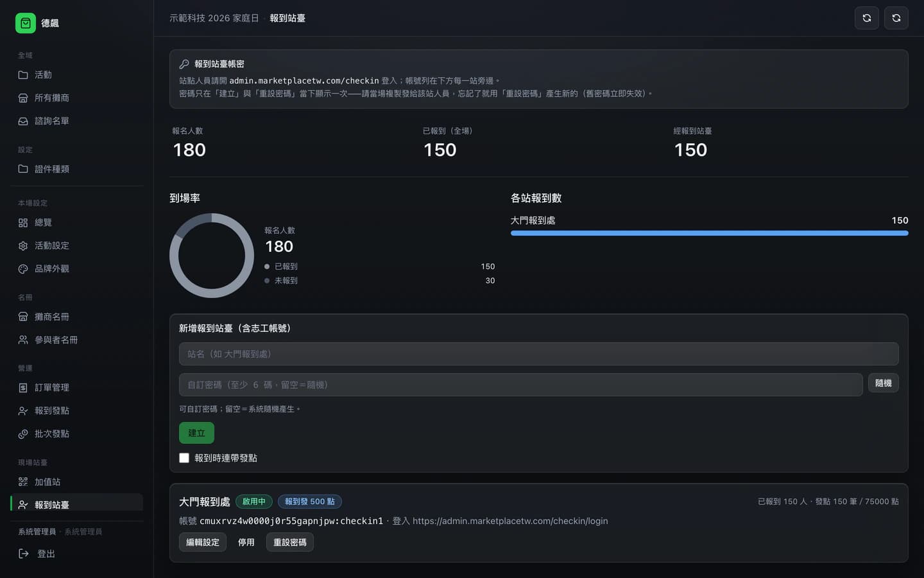Click the 經報到站臺 stat label
Image resolution: width=924 pixels, height=578 pixels.
[x=692, y=131]
